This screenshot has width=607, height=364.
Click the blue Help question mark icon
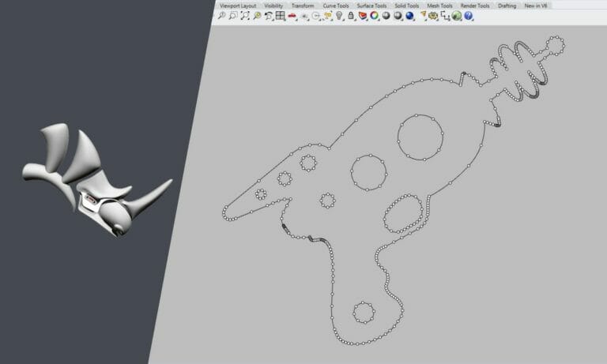tap(468, 15)
